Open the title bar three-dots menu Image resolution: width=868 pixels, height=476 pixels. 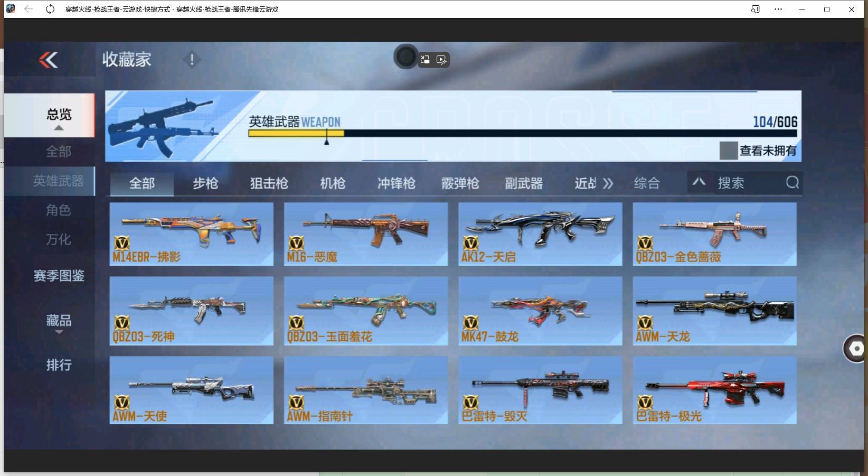pos(778,10)
